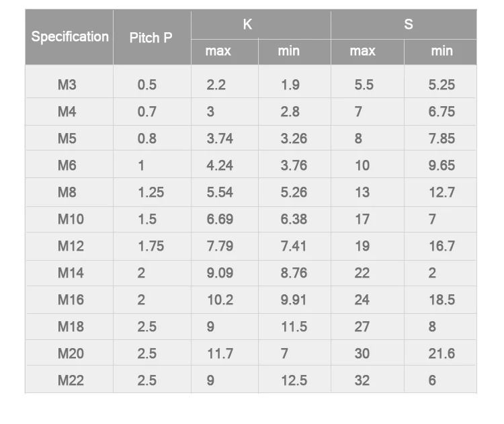Click the 5.25 S min value

[442, 85]
